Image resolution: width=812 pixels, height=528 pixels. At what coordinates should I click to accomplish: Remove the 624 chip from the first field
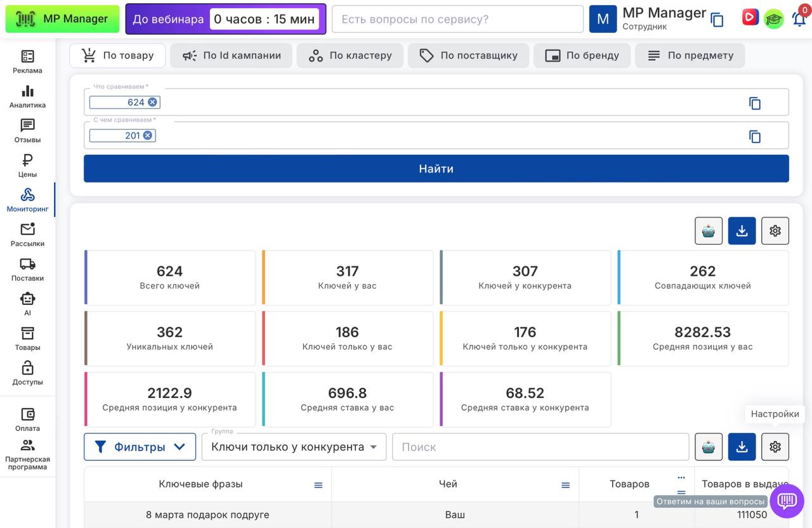(x=152, y=102)
